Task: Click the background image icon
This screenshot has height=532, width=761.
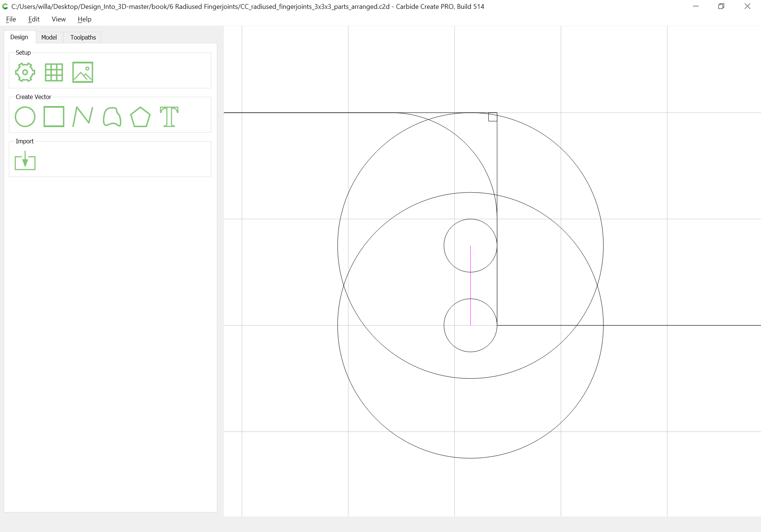Action: point(83,72)
